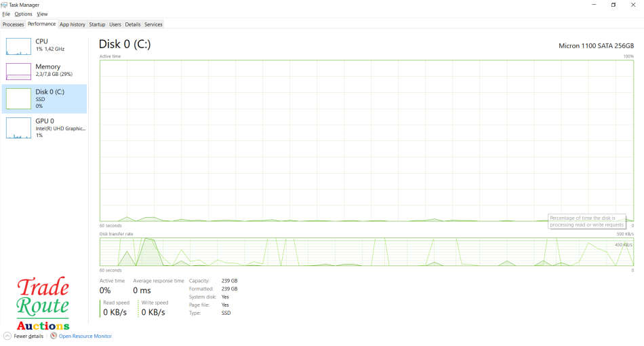Click the Task Manager app icon in title bar
Image resolution: width=644 pixels, height=346 pixels.
[x=4, y=4]
